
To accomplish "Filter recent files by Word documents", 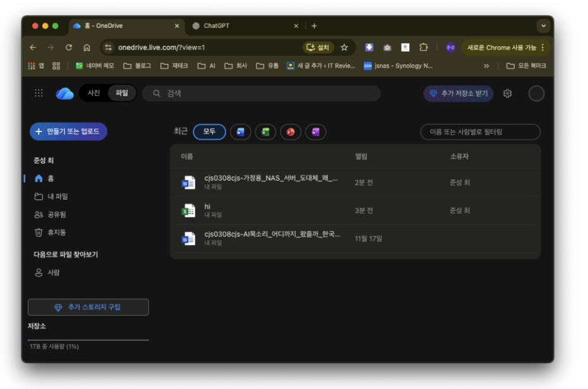I will point(240,132).
